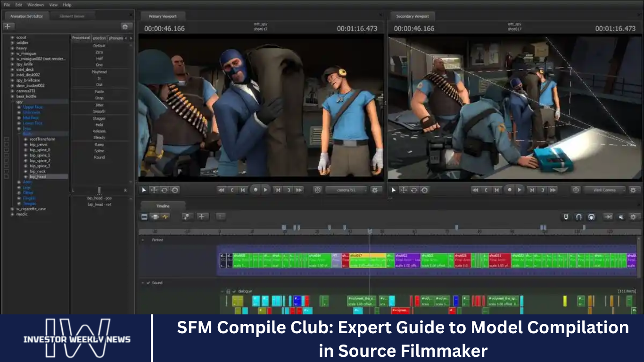
Task: Select the shot017 clip in Picture track
Action: [367, 261]
